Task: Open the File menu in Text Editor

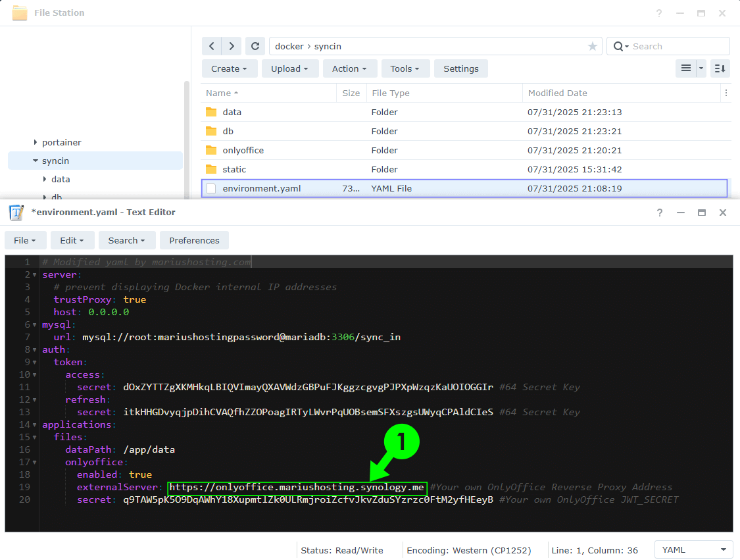Action: point(26,240)
